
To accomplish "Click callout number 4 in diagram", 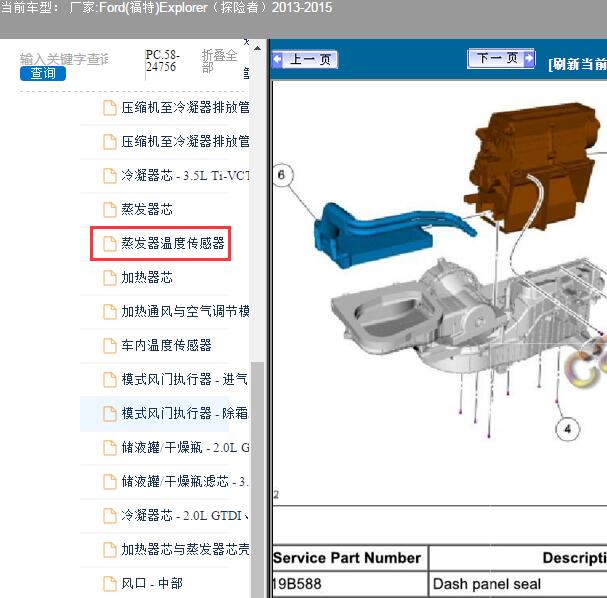I will tap(567, 429).
